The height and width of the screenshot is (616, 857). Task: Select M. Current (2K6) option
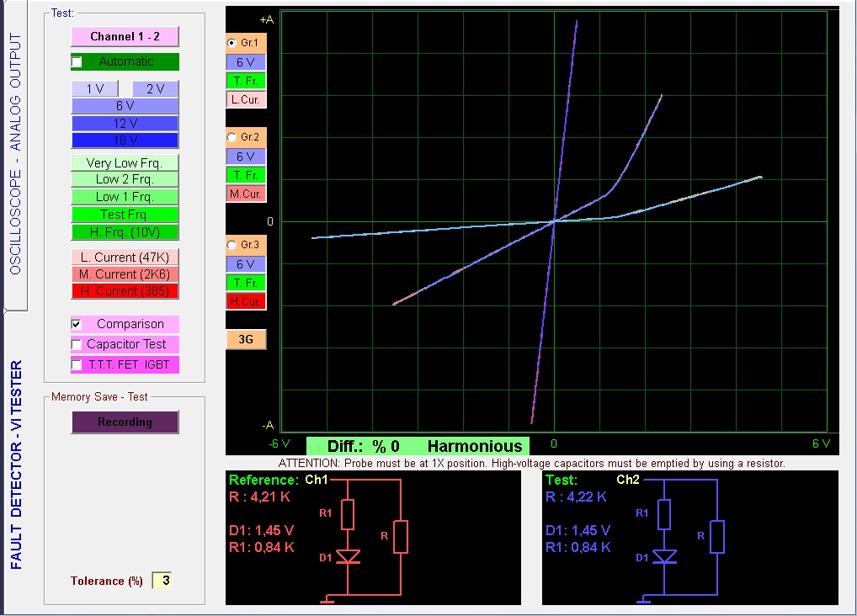pyautogui.click(x=125, y=273)
